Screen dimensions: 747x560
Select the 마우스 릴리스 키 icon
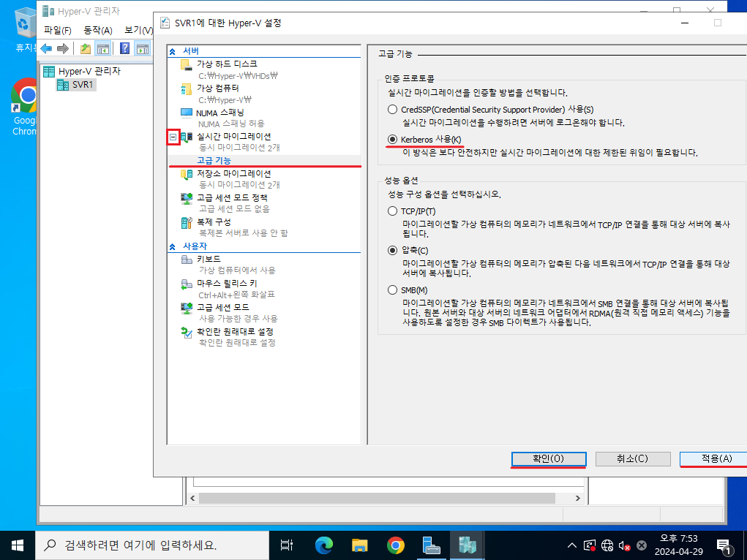tap(187, 284)
